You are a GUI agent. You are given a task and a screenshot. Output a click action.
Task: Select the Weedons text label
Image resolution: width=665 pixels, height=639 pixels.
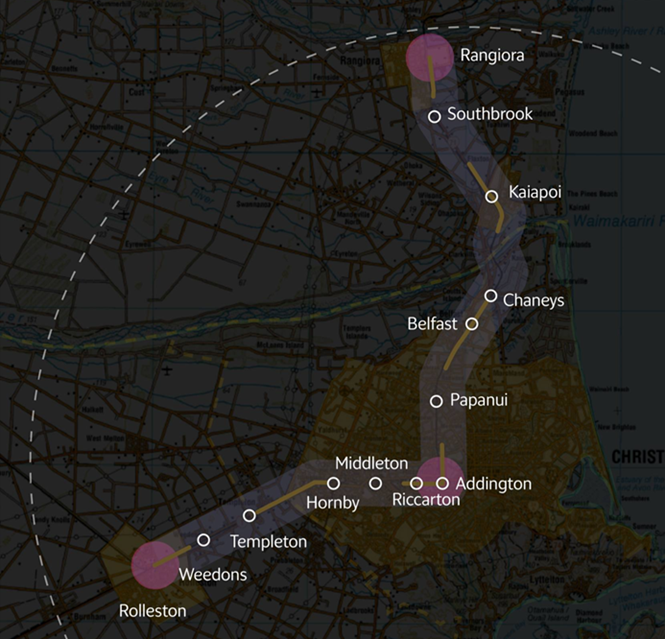coord(213,575)
